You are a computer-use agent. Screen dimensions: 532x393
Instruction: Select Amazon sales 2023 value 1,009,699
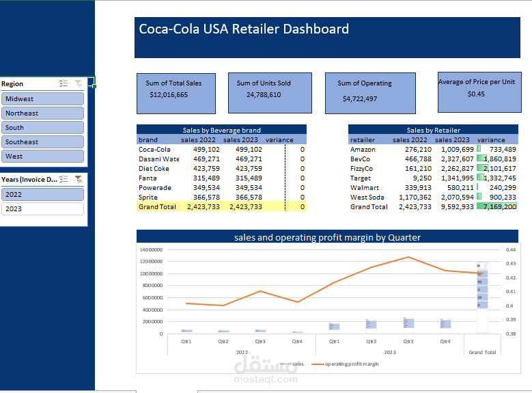(x=457, y=150)
